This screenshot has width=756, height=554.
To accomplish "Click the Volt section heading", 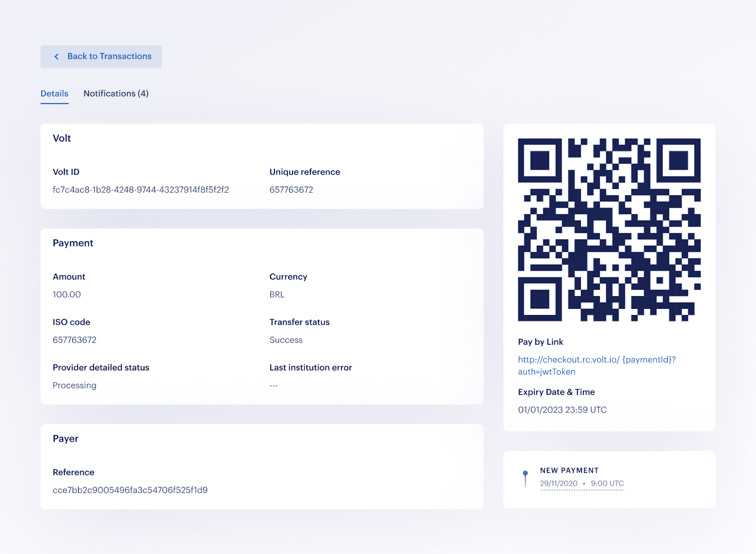I will pyautogui.click(x=61, y=138).
